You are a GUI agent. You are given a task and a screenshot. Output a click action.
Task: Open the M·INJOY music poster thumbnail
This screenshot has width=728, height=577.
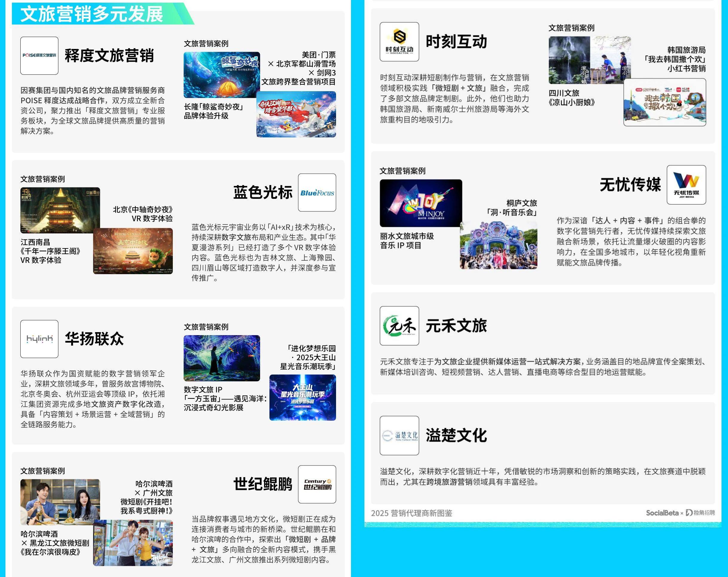pyautogui.click(x=421, y=203)
